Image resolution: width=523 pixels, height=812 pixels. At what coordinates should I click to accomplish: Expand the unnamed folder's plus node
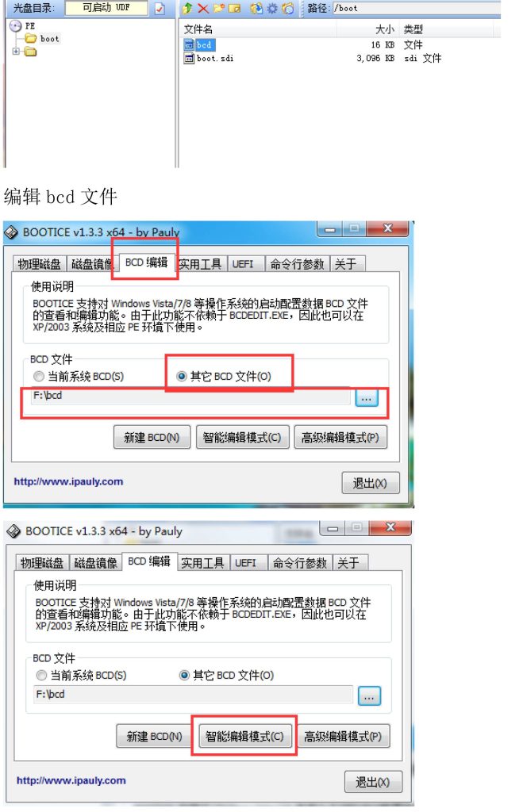pos(16,52)
